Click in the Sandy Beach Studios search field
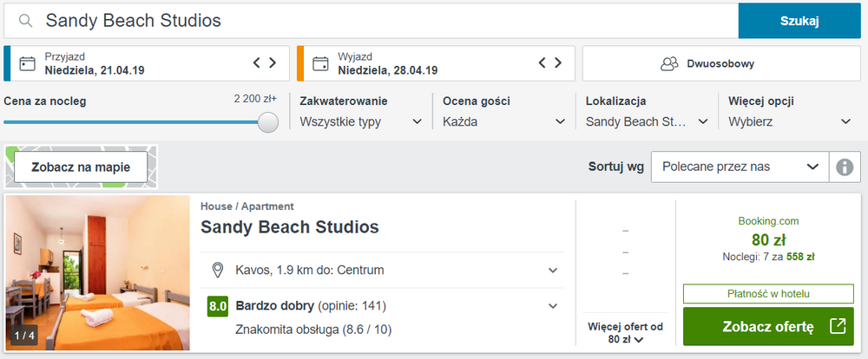Screen dimensions: 868x359 (x=371, y=21)
